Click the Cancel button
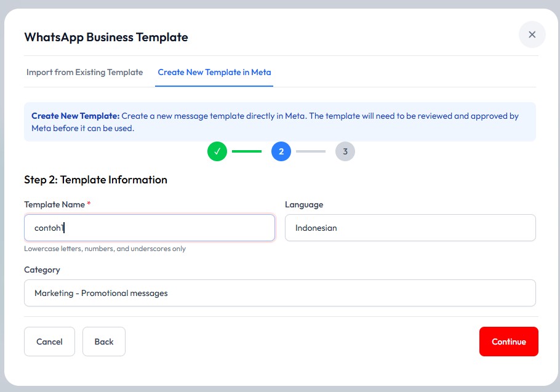560x392 pixels. coord(50,342)
